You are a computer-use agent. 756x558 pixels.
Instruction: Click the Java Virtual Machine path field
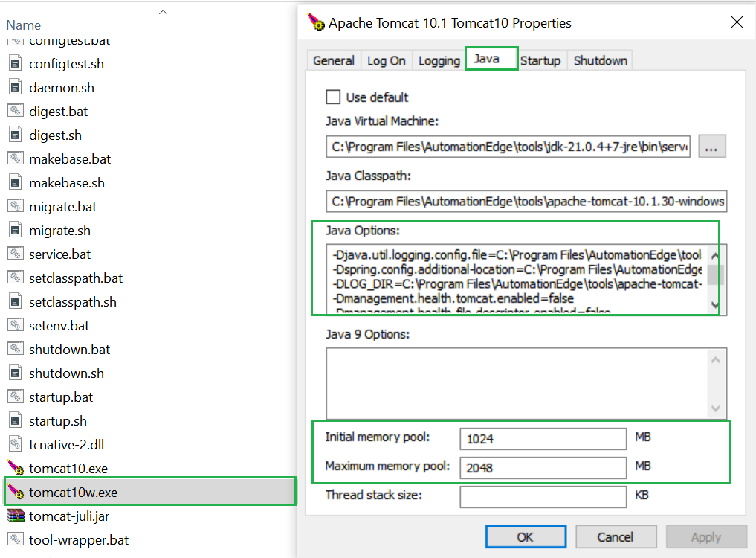click(x=508, y=147)
